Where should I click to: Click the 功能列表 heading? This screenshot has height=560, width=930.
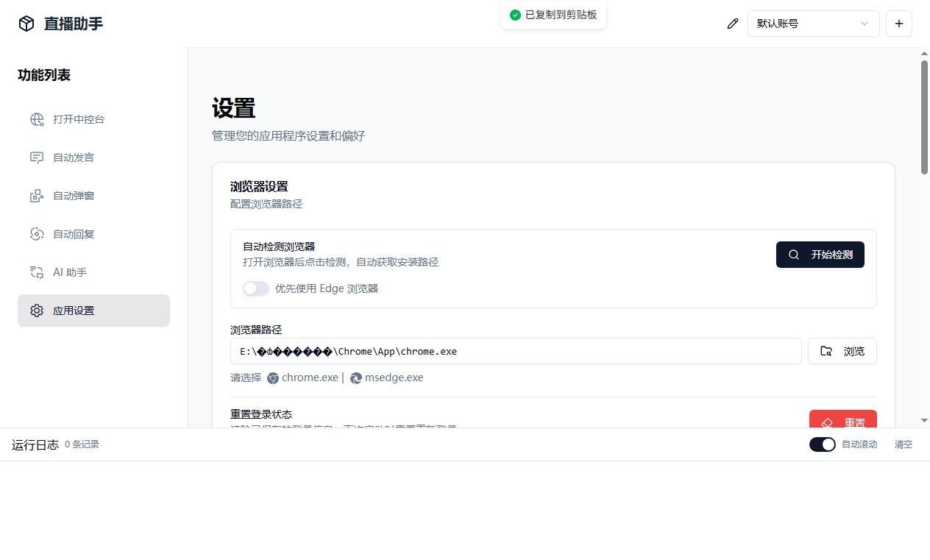[44, 75]
